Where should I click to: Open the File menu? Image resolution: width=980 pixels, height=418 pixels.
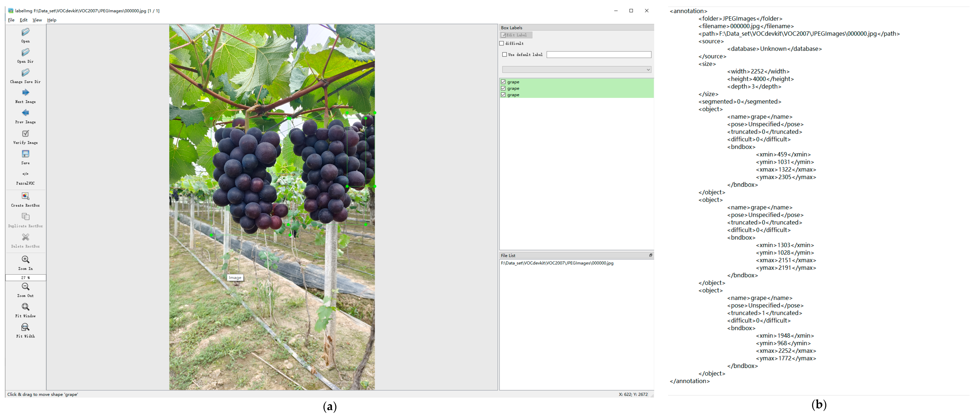11,20
